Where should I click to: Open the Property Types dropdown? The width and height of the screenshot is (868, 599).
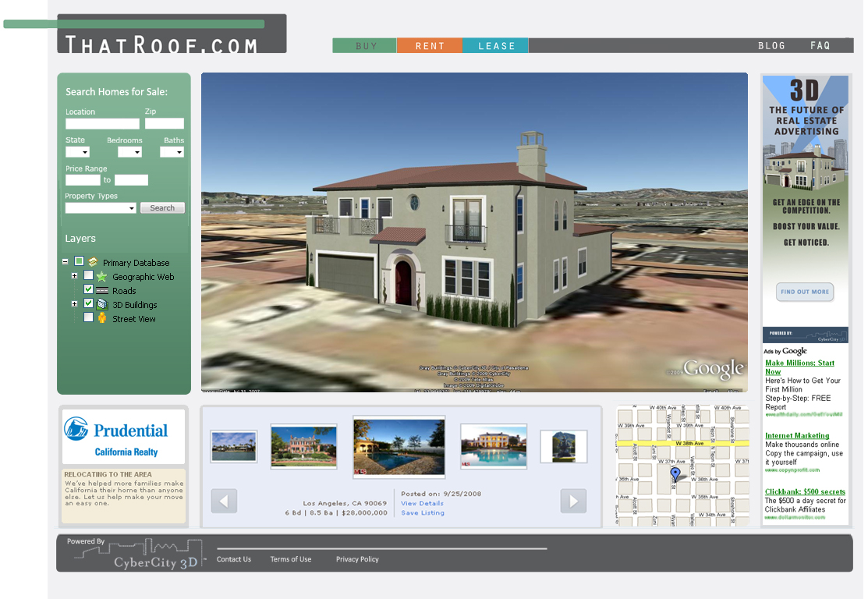(x=100, y=208)
